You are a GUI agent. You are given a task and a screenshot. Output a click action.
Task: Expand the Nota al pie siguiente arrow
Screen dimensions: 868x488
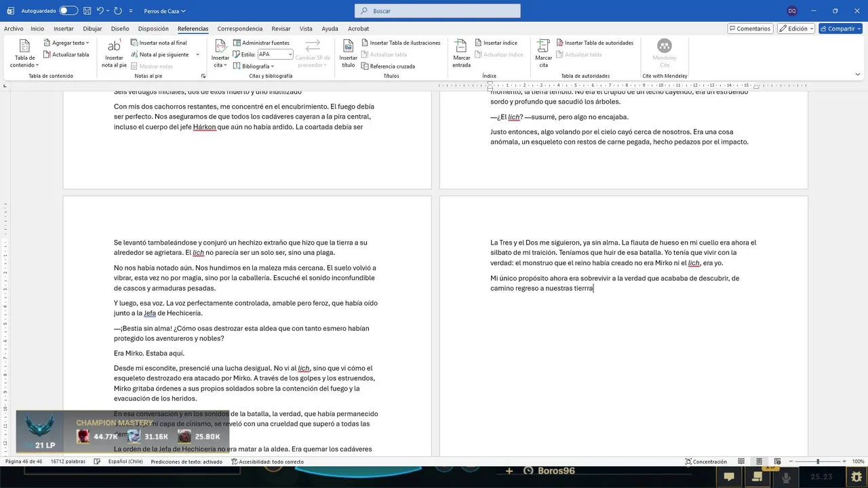198,54
